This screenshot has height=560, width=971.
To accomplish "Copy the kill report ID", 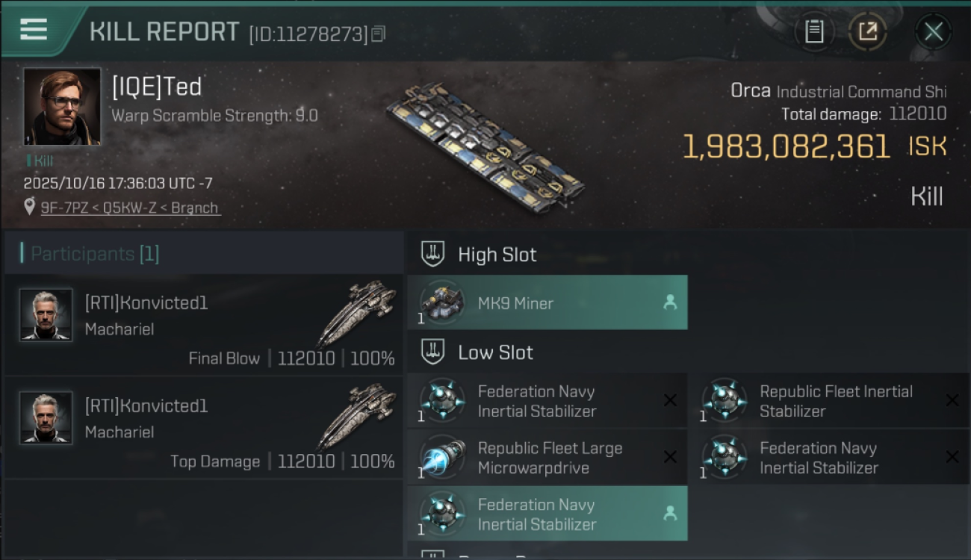I will point(378,34).
